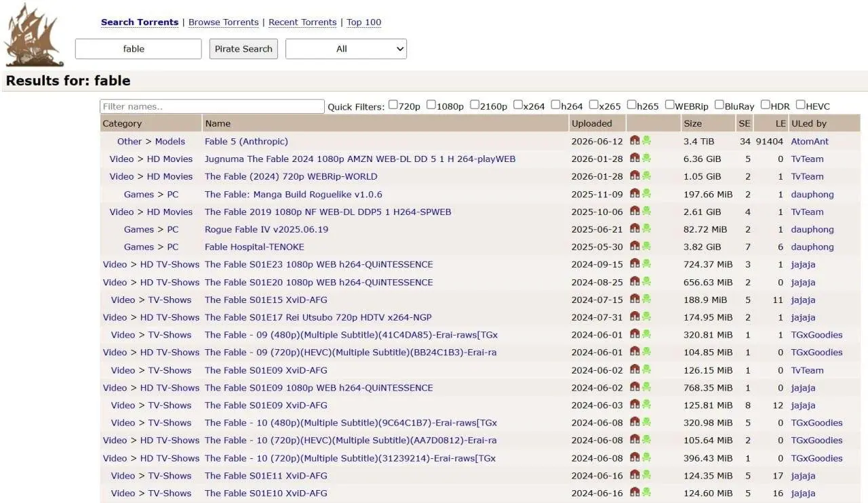868x503 pixels.
Task: Sort by the Uploaded column header
Action: [591, 123]
